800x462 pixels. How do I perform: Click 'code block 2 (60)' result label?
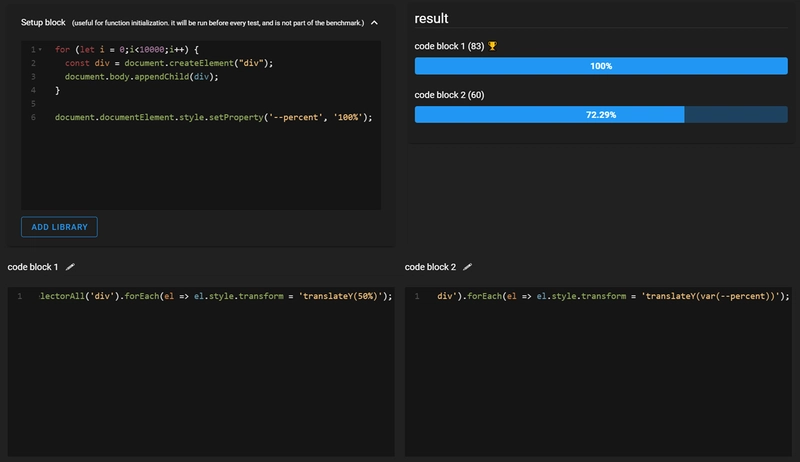pos(449,95)
